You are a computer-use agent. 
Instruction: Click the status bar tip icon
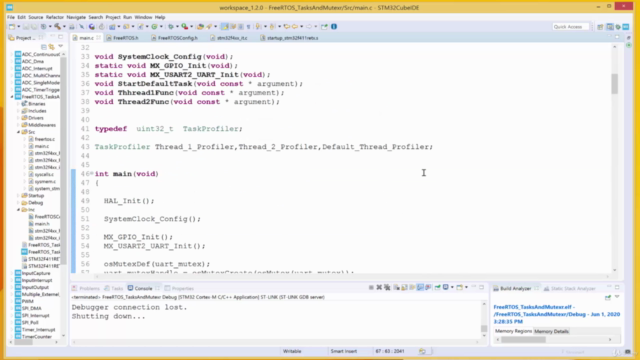click(x=422, y=351)
